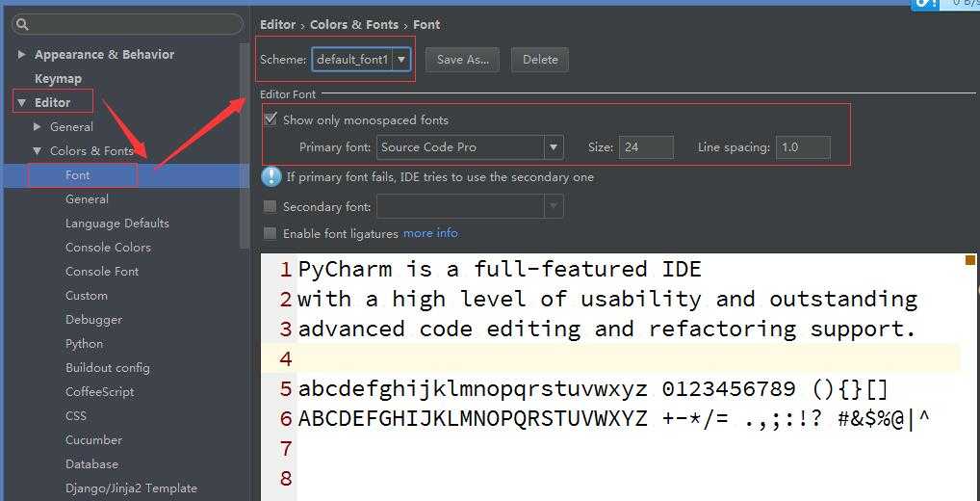The height and width of the screenshot is (501, 980).
Task: Click the Editor breadcrumb
Action: coord(277,25)
